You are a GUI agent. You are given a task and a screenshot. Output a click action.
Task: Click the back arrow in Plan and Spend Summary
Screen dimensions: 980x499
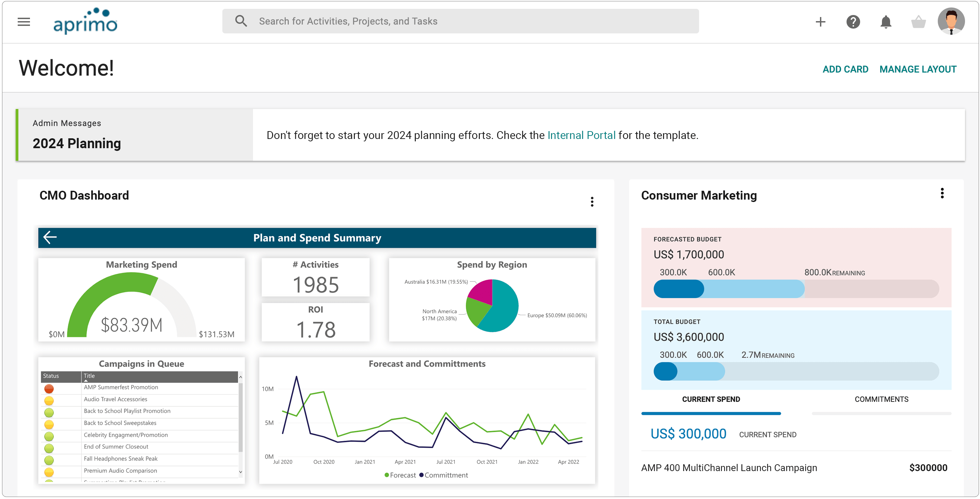(x=50, y=237)
